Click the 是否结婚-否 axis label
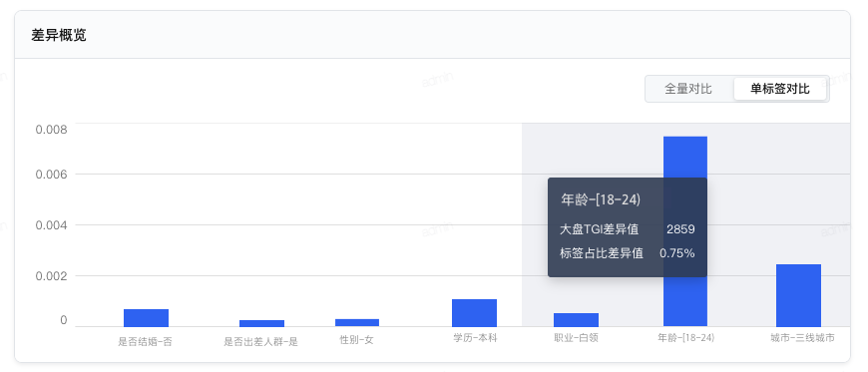Screen dimensions: 868x372 coord(145,341)
